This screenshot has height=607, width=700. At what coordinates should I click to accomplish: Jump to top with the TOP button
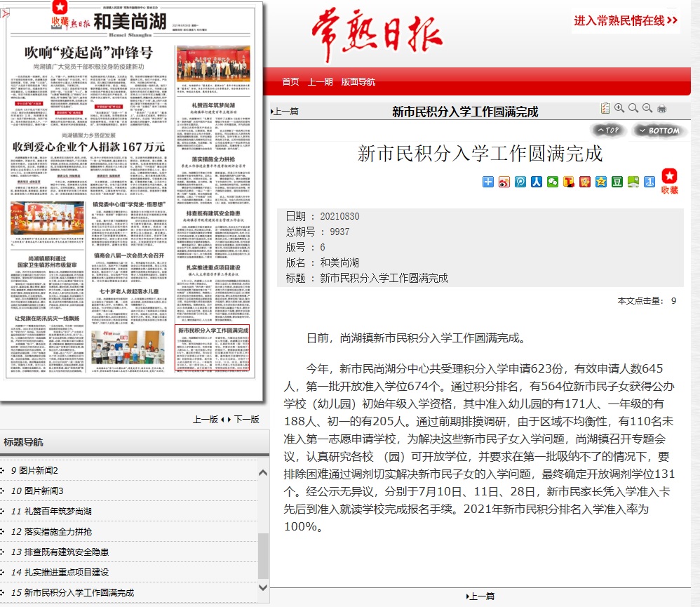point(609,131)
